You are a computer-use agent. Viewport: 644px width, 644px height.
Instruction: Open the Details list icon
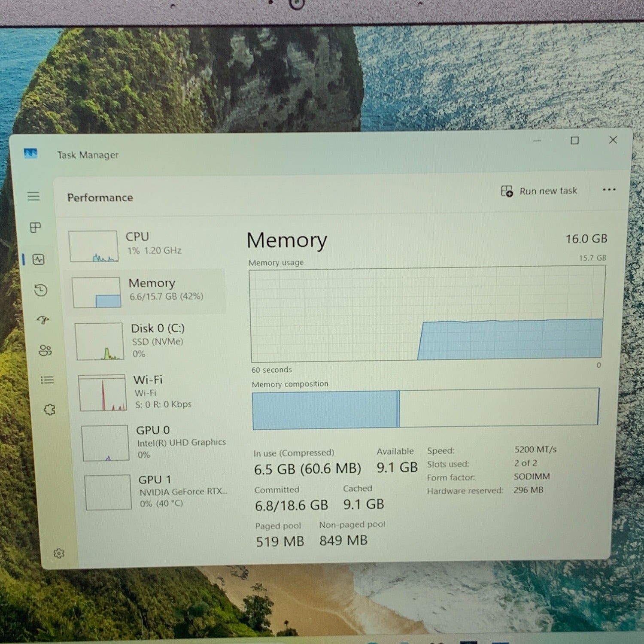[47, 380]
